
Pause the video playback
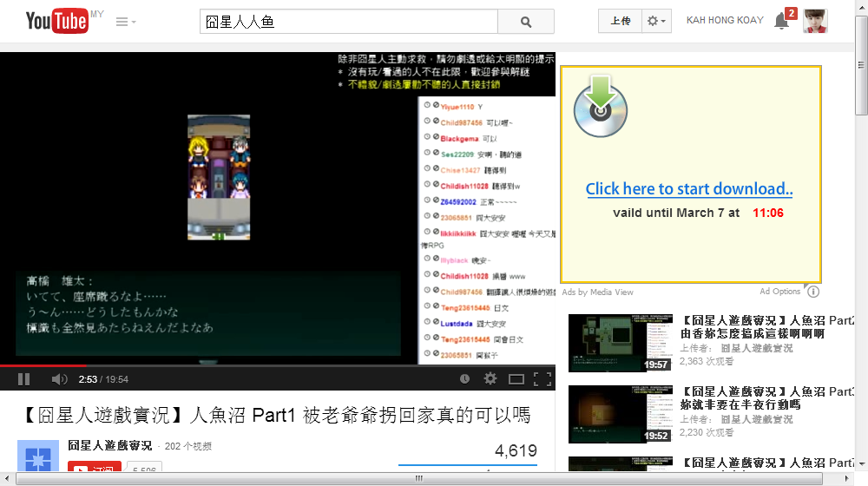point(23,379)
